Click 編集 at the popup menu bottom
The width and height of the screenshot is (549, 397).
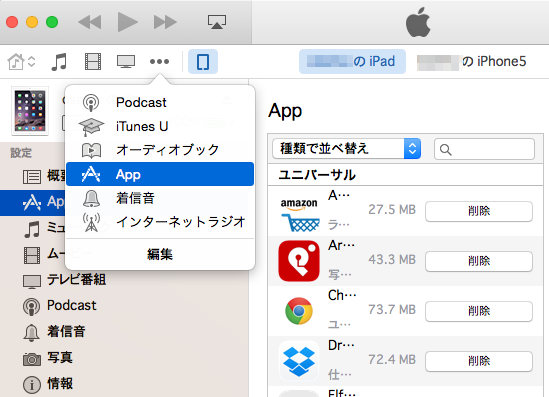click(x=160, y=254)
